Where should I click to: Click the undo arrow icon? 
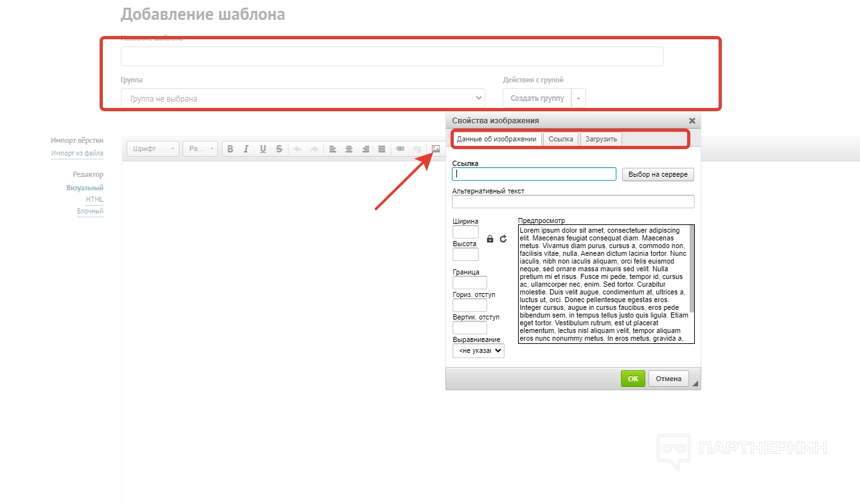pyautogui.click(x=298, y=149)
